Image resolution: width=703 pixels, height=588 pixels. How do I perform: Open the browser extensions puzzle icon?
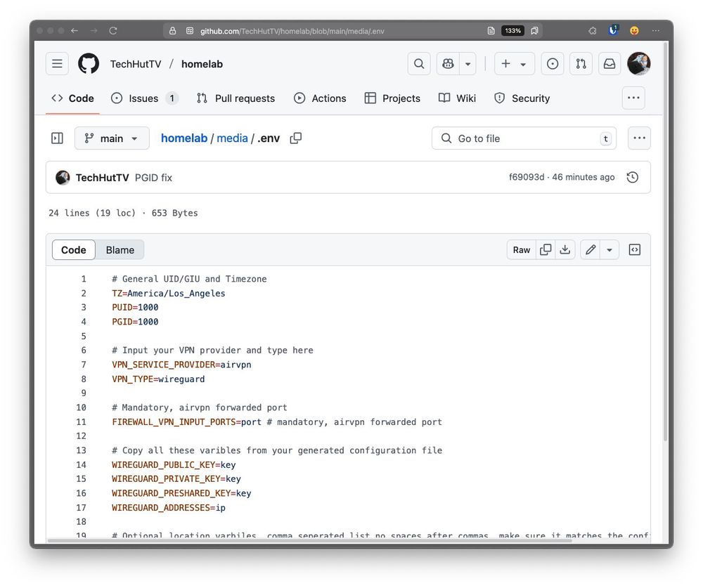pos(592,30)
